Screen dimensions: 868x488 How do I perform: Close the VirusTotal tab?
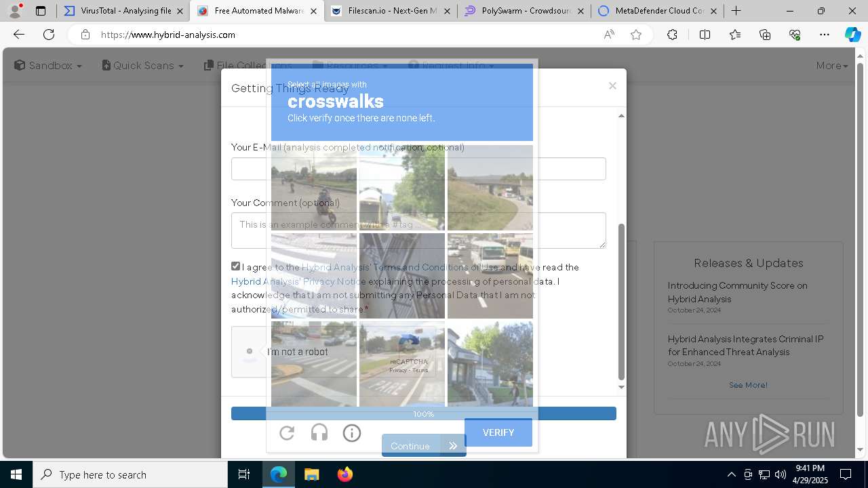pos(180,11)
